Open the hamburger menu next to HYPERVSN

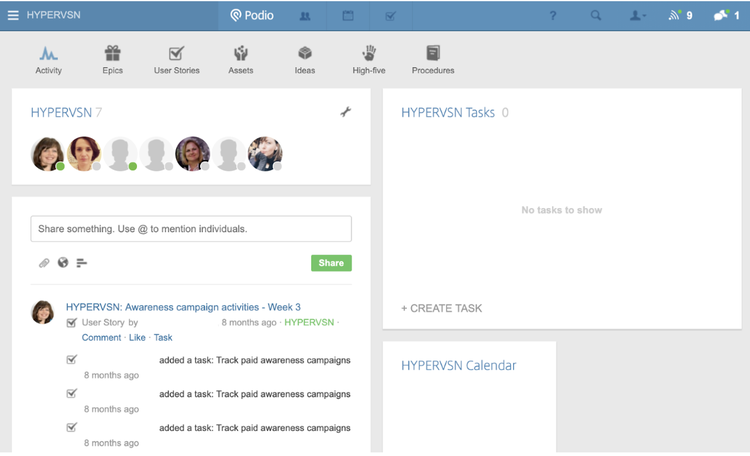pos(13,15)
